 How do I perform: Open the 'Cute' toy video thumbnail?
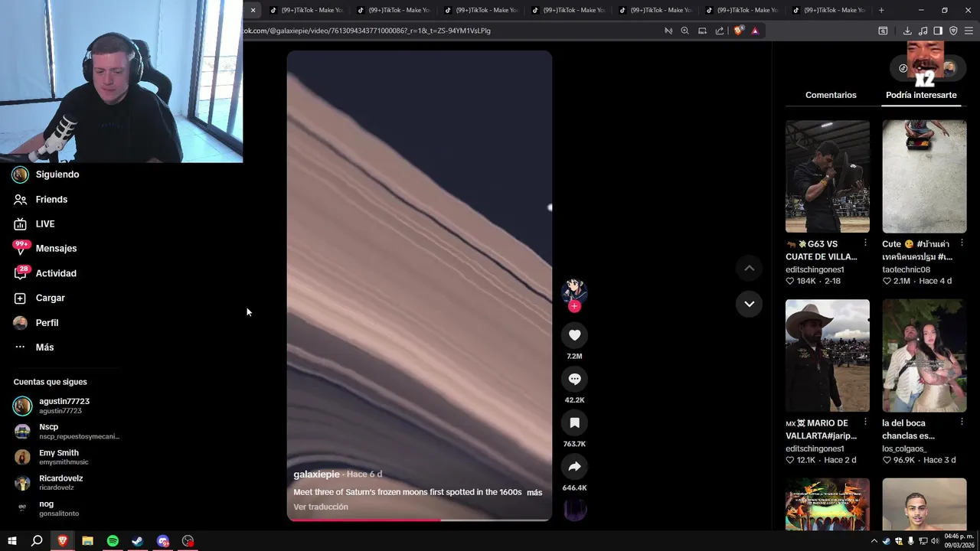924,176
